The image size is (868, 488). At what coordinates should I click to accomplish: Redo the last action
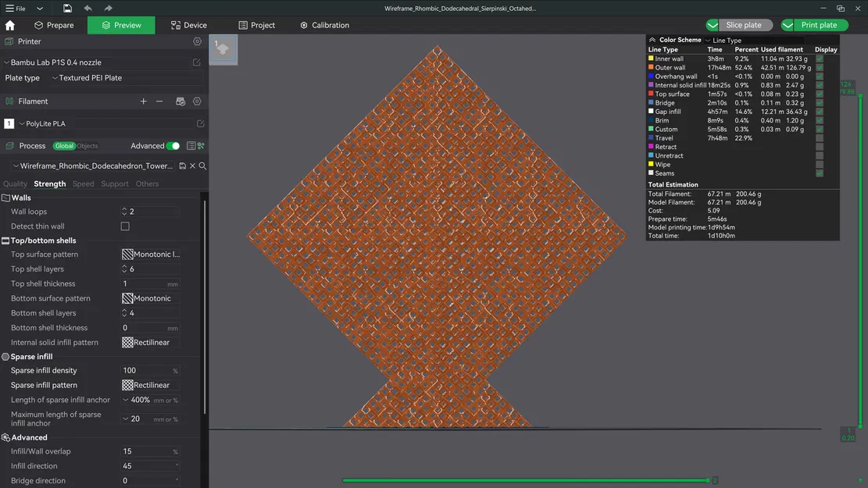(x=108, y=9)
